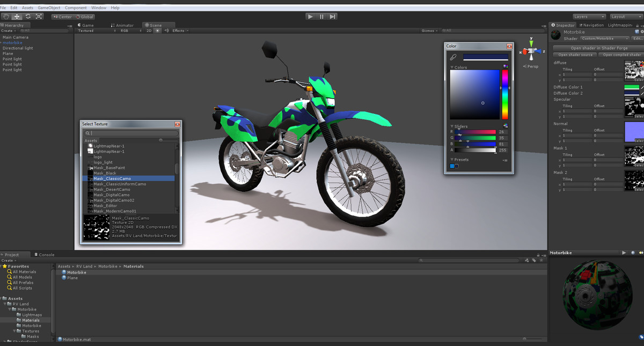
Task: Open the GameObject menu
Action: 48,8
